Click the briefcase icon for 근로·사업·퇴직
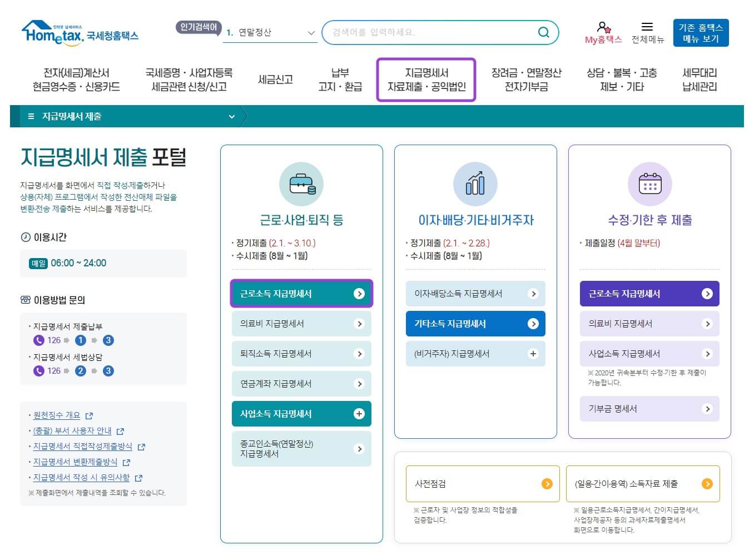 tap(301, 184)
